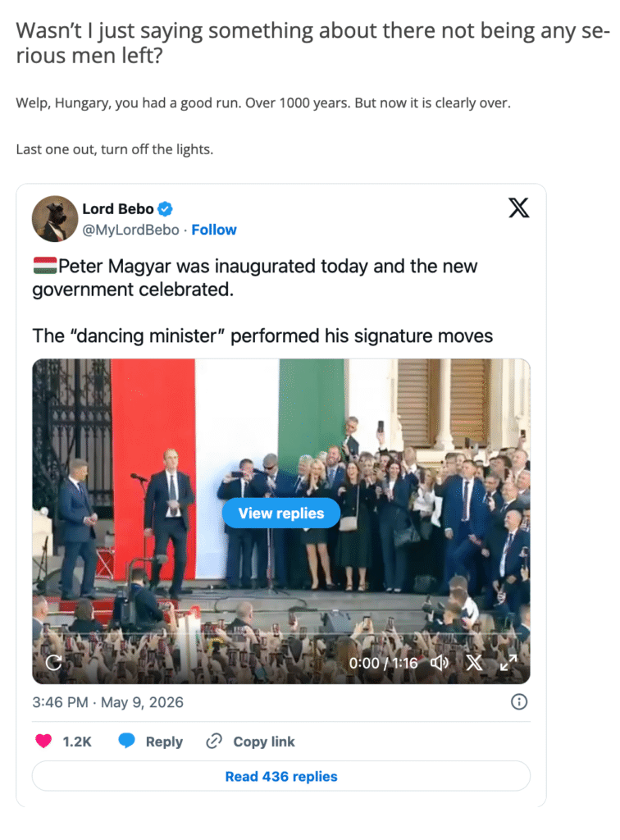The width and height of the screenshot is (620, 840).
Task: Open Lord Bebo's profile avatar
Action: click(x=55, y=218)
